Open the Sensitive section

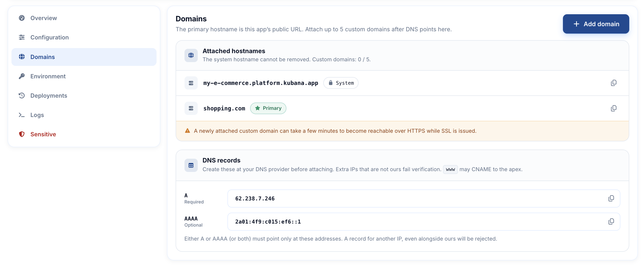pyautogui.click(x=84, y=134)
